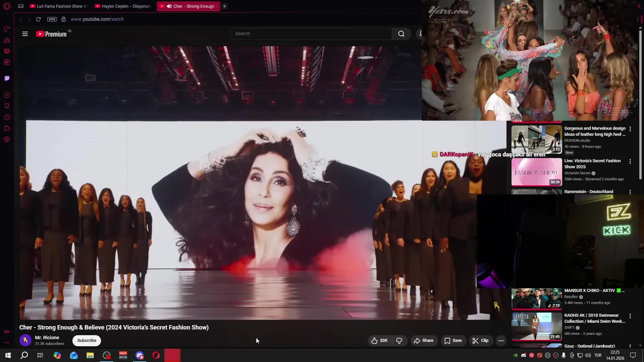Like the Cher video (33K)
Screen dimensions: 644x362
pos(379,341)
